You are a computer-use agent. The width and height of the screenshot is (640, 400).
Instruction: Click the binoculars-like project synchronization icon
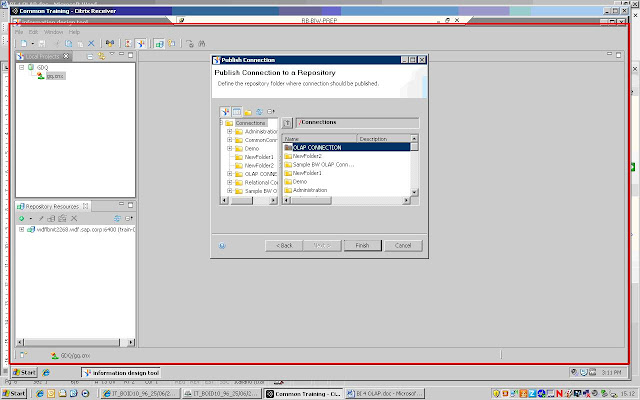110,43
